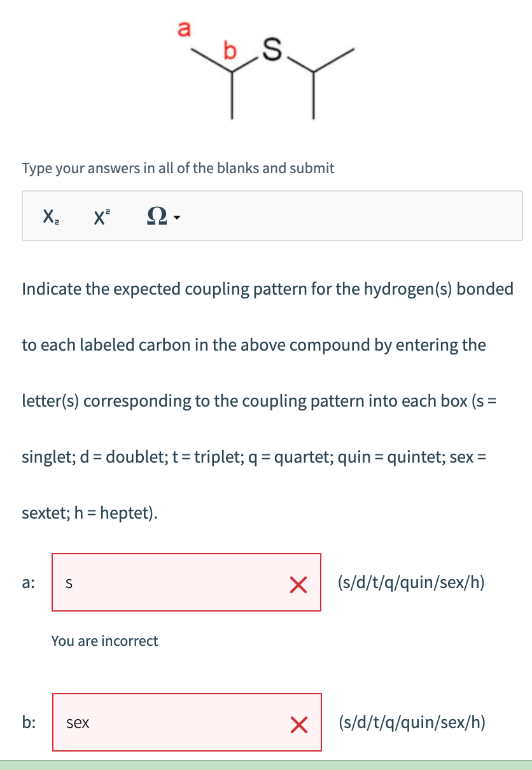Apply superscript using the X² icon
Image resolution: width=532 pixels, height=770 pixels.
(100, 216)
